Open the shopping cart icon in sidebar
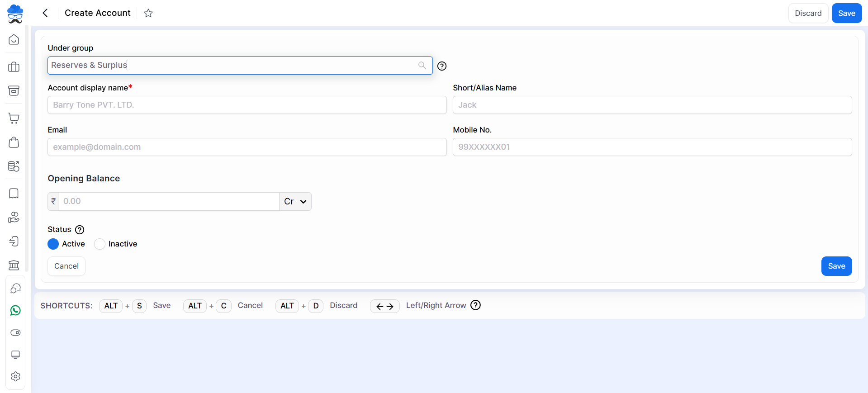This screenshot has height=393, width=868. (14, 118)
